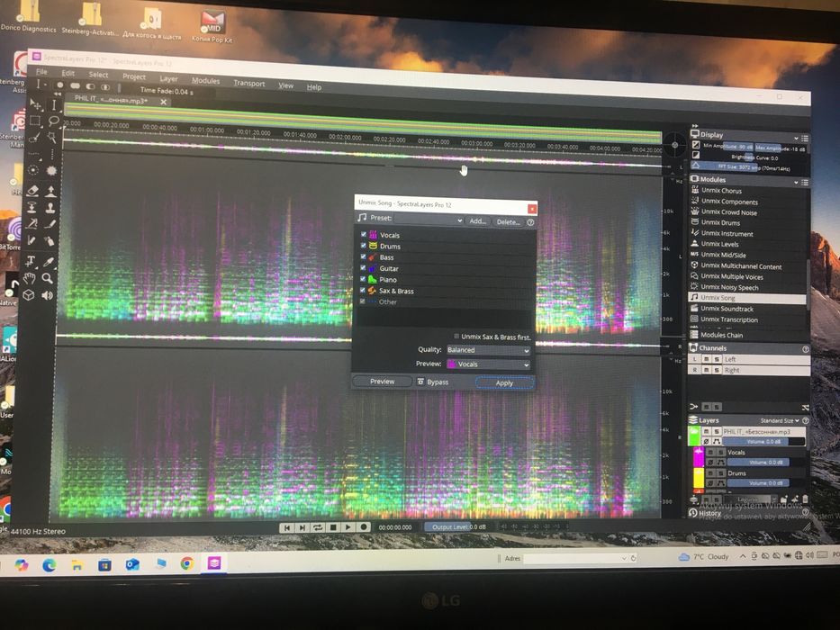The image size is (840, 630).
Task: Open the Edit menu
Action: pyautogui.click(x=68, y=73)
